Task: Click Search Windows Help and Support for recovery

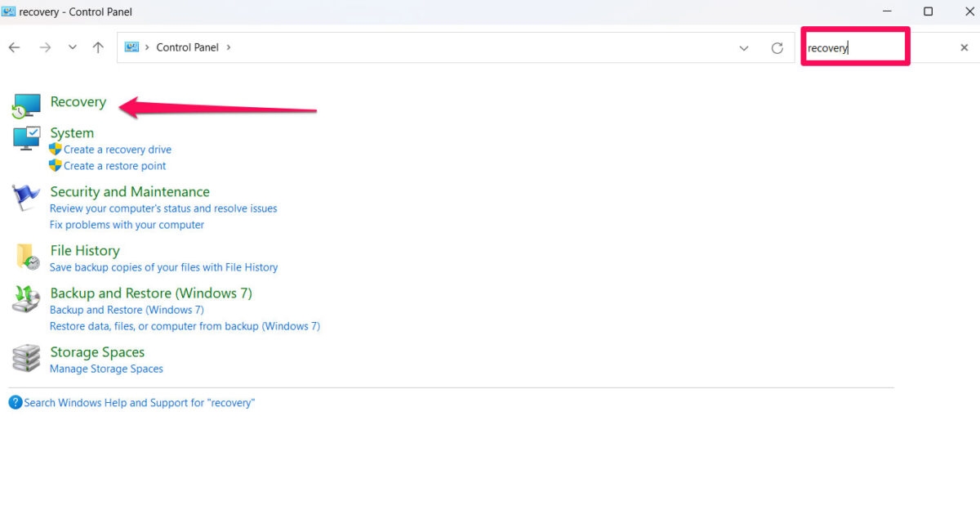Action: point(138,402)
